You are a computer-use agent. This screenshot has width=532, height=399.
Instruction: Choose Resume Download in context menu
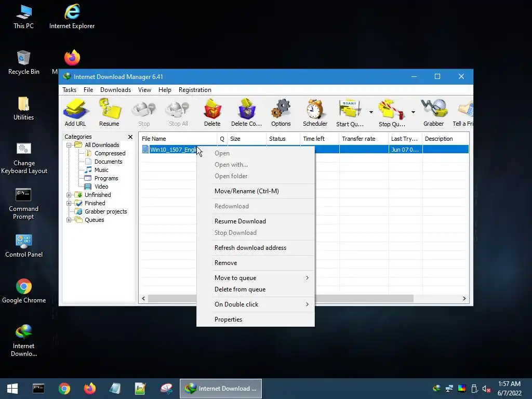coord(256,221)
